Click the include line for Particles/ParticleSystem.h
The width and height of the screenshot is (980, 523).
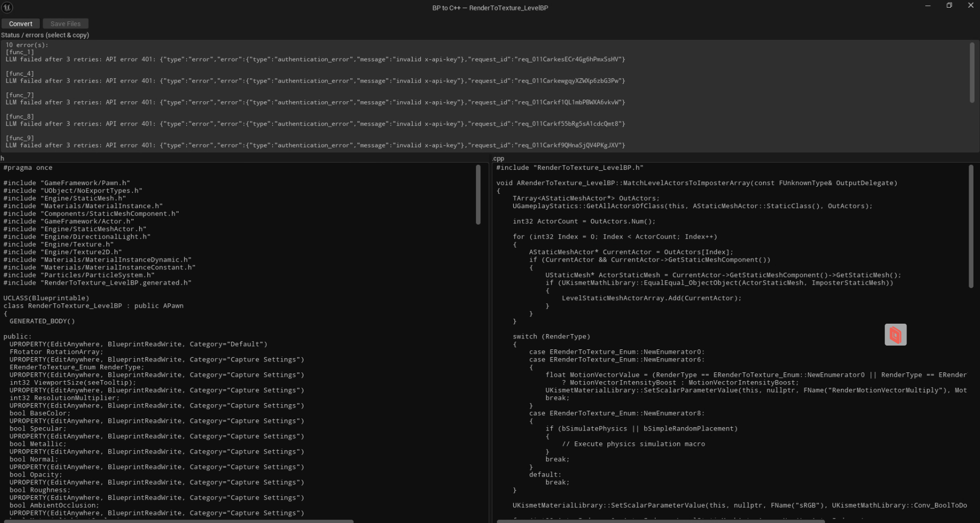tap(79, 275)
